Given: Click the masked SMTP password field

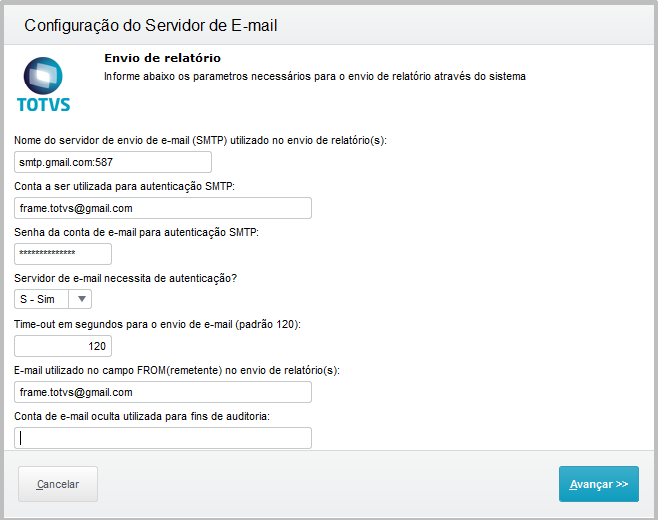Looking at the screenshot, I should [63, 254].
